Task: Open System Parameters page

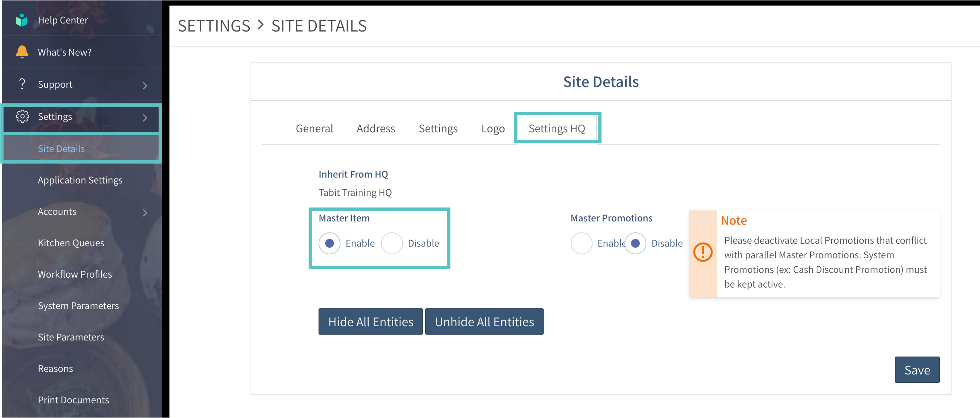Action: click(x=78, y=306)
